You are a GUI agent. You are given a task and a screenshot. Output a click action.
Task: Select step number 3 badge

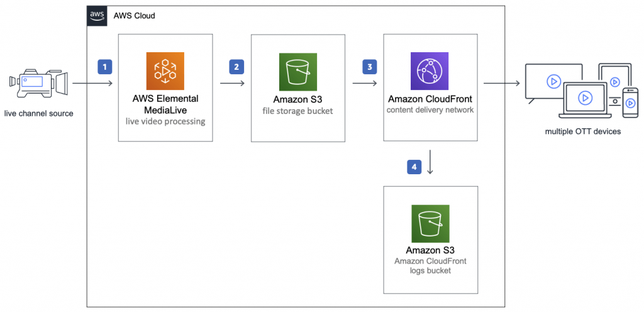click(x=369, y=65)
